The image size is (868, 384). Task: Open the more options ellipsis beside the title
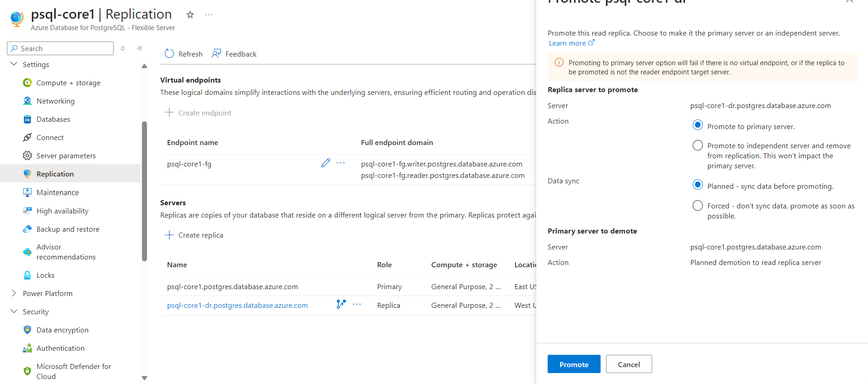click(209, 15)
